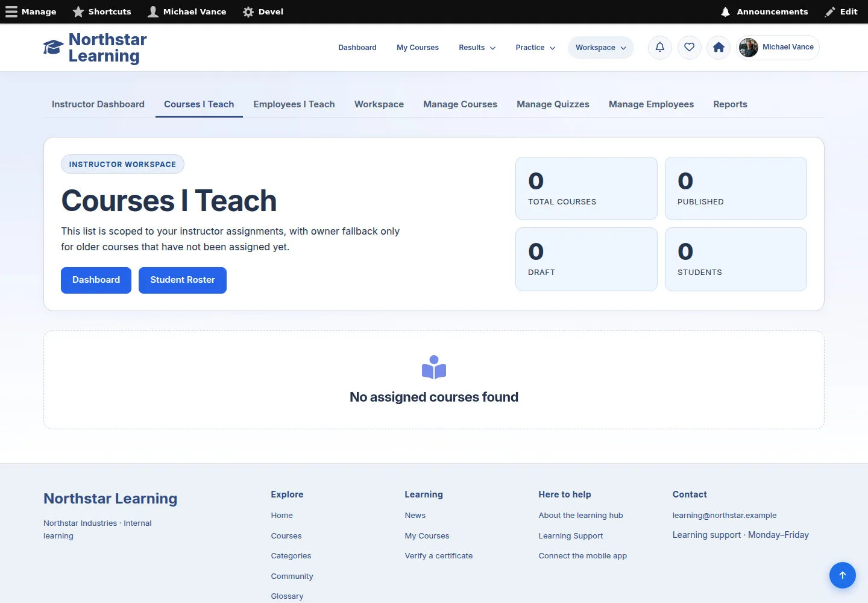This screenshot has width=868, height=603.
Task: Open Announcements in admin toolbar
Action: coord(764,11)
